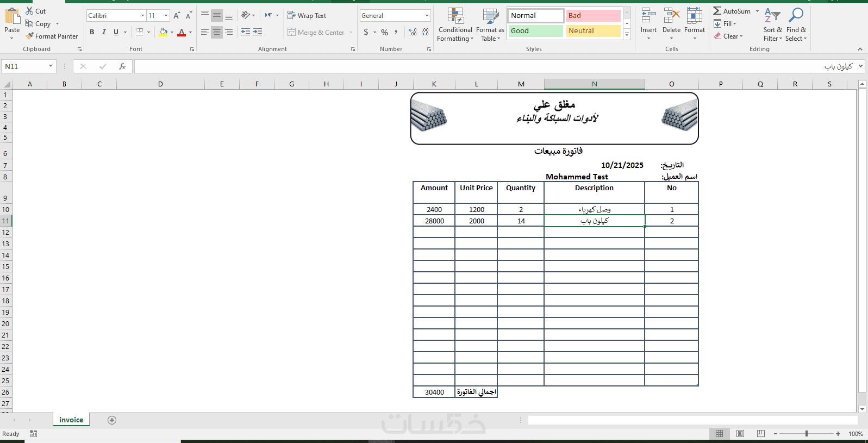868x443 pixels.
Task: Open Sort & Filter
Action: (772, 24)
